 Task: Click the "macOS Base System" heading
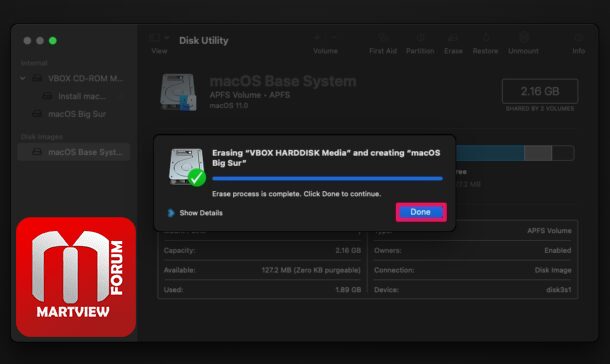[283, 81]
